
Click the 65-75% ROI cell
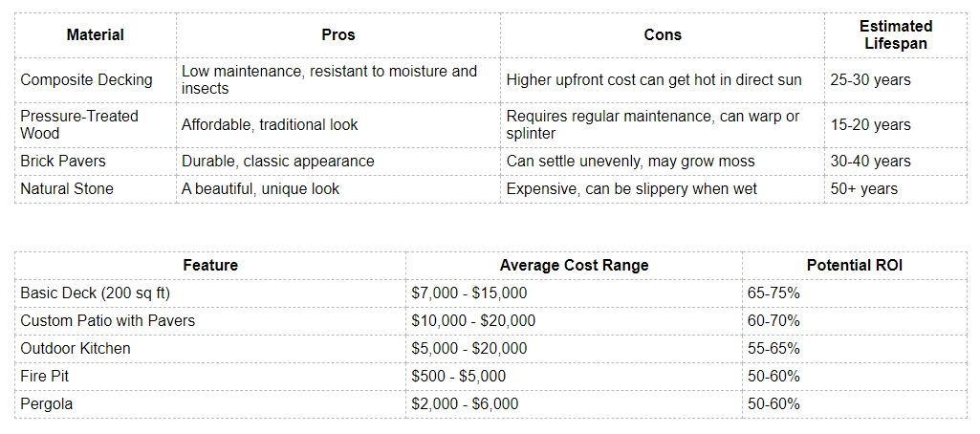(x=855, y=293)
